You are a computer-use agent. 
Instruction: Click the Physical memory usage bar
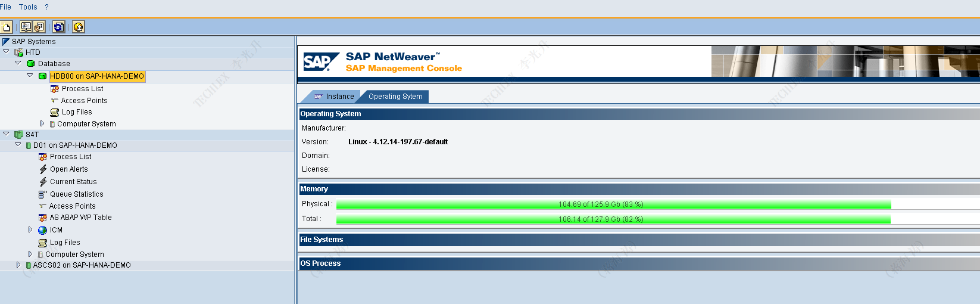click(614, 204)
